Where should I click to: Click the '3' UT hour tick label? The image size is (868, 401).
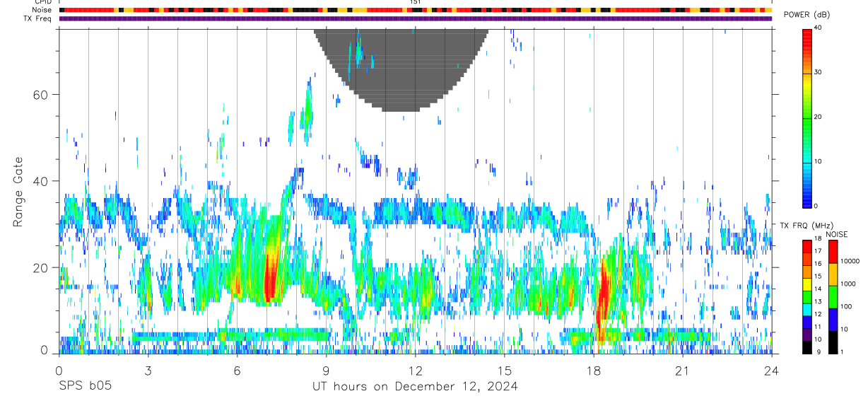(x=148, y=369)
